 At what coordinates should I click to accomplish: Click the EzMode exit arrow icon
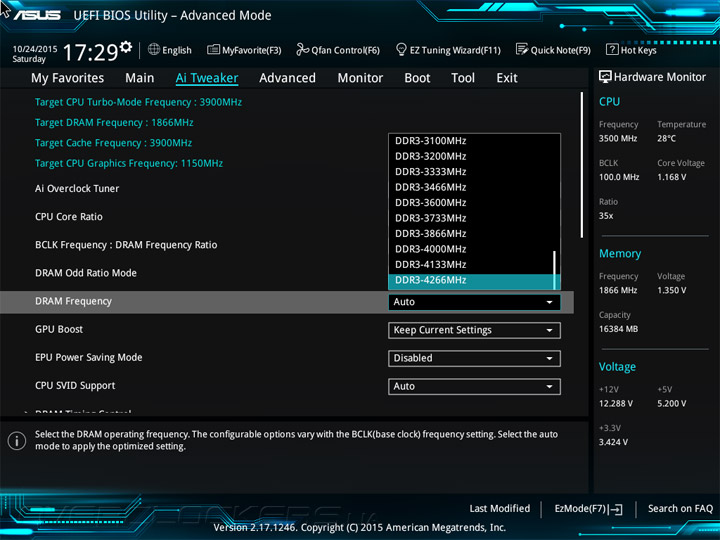615,509
